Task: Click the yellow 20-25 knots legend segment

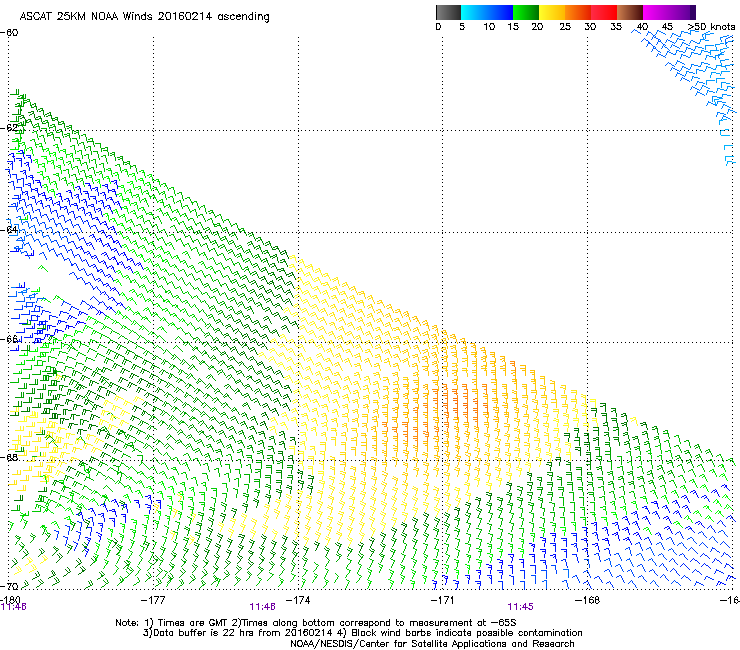Action: pos(552,12)
